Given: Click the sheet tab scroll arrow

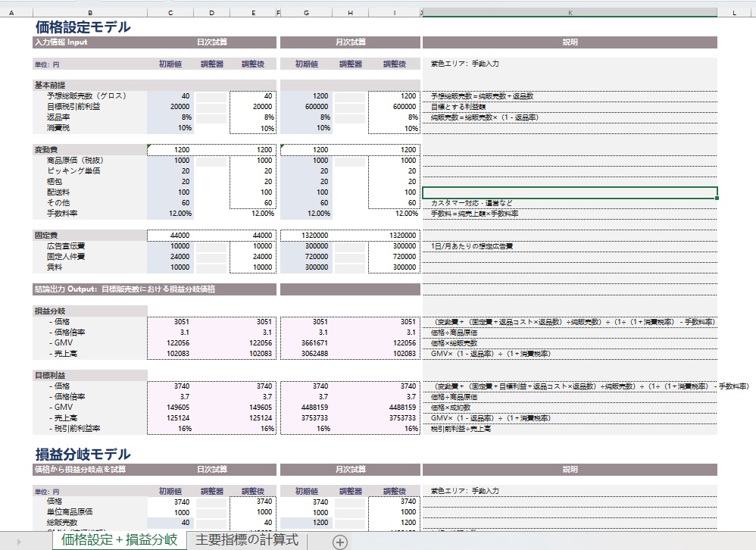Looking at the screenshot, I should point(19,542).
